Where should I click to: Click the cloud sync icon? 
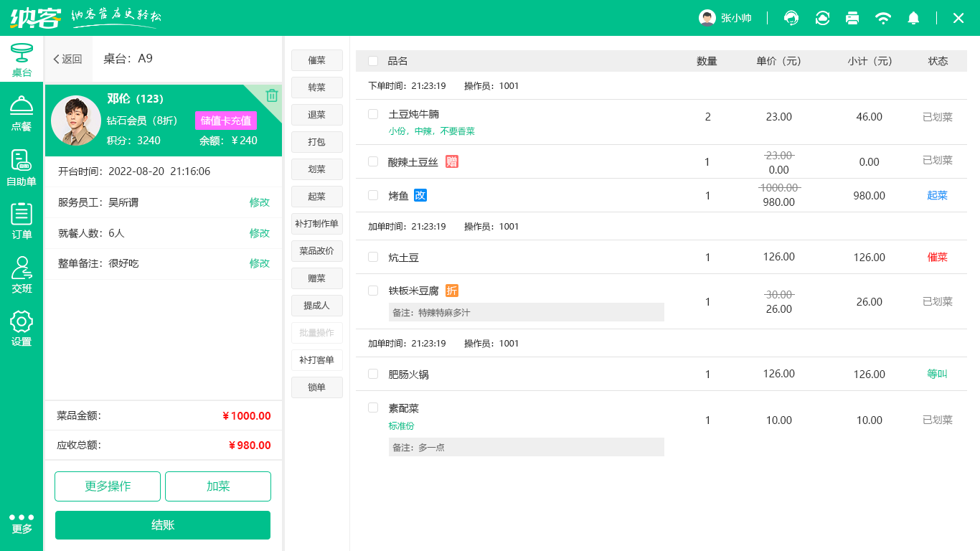(x=821, y=18)
